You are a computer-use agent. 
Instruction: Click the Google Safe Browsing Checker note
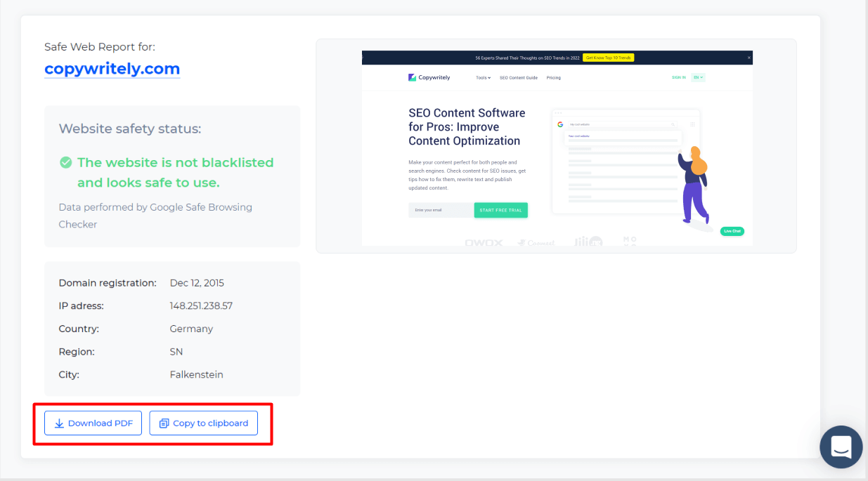click(x=155, y=216)
